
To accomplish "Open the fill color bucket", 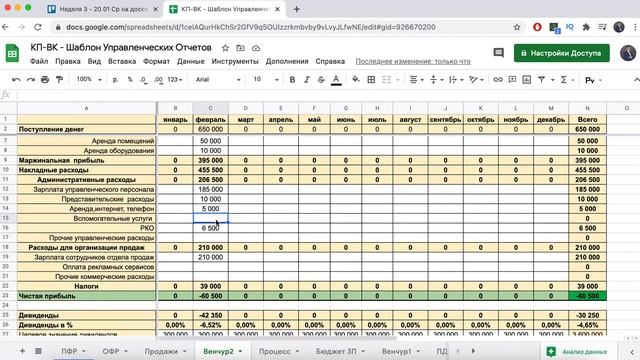I will (x=356, y=80).
